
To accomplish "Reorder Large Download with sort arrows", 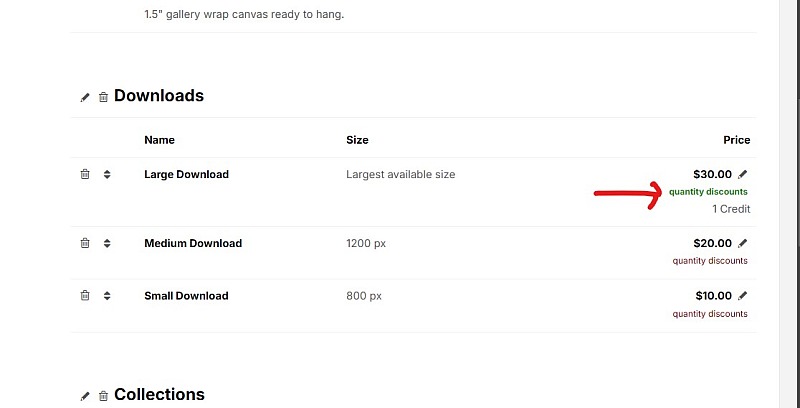I will pyautogui.click(x=107, y=174).
